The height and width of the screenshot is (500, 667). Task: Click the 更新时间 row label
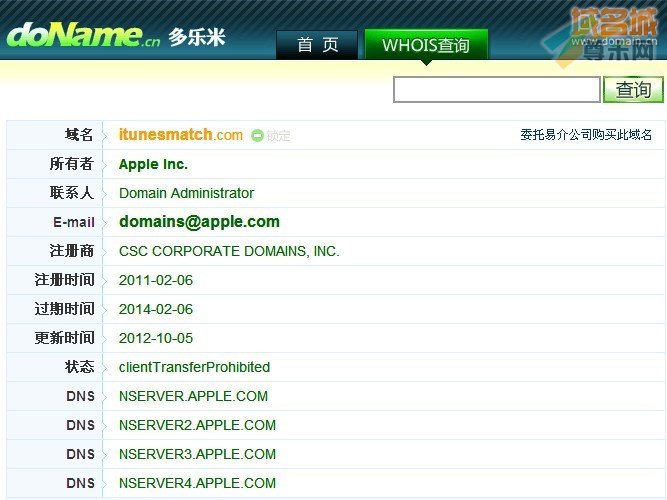click(65, 337)
